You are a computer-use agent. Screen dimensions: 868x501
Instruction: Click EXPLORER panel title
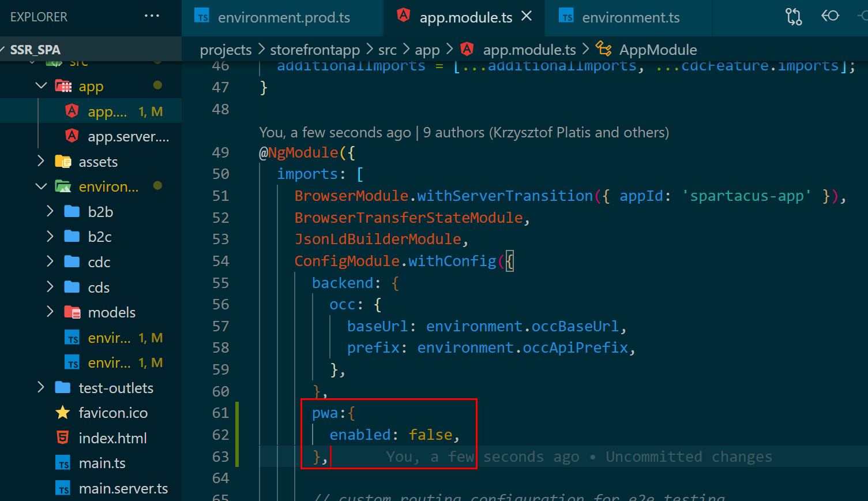(39, 17)
